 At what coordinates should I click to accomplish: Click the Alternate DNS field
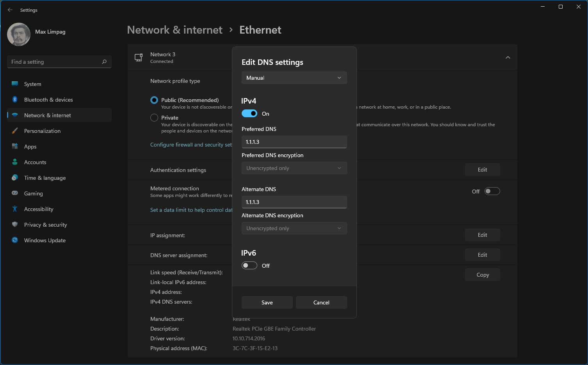(x=294, y=202)
